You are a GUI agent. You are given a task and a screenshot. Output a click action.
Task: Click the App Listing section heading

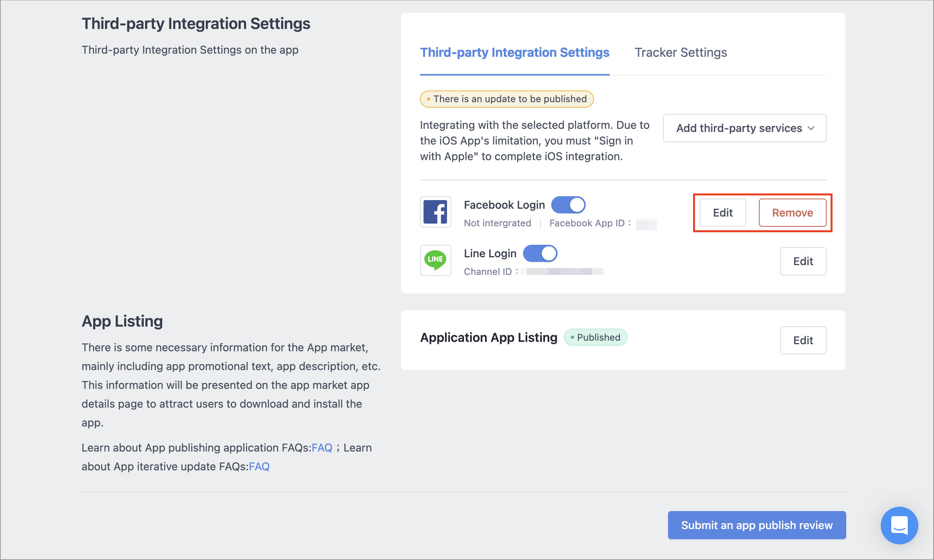(122, 321)
